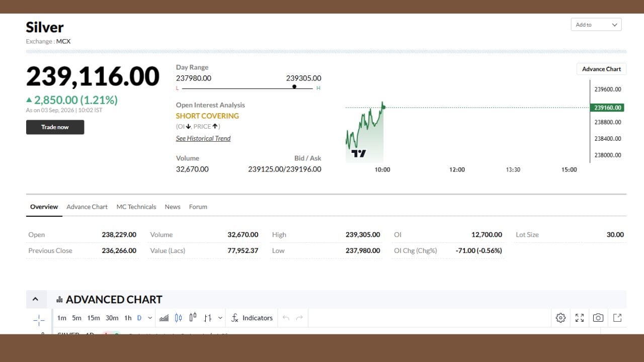Screen dimensions: 644x362
Task: Click the 12:00 time axis label
Action: (457, 169)
